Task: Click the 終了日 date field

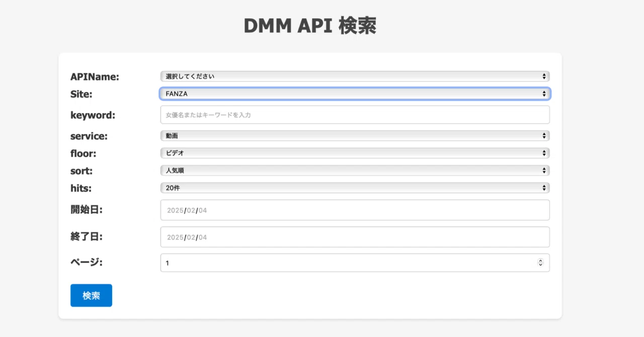Action: click(355, 237)
